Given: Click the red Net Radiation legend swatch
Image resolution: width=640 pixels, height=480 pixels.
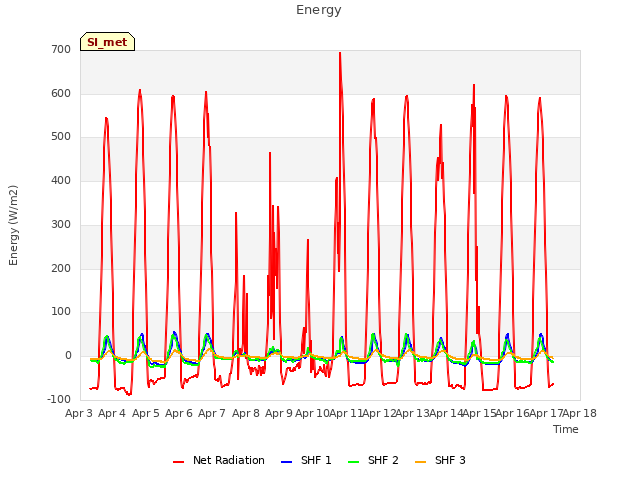Looking at the screenshot, I should [x=178, y=462].
